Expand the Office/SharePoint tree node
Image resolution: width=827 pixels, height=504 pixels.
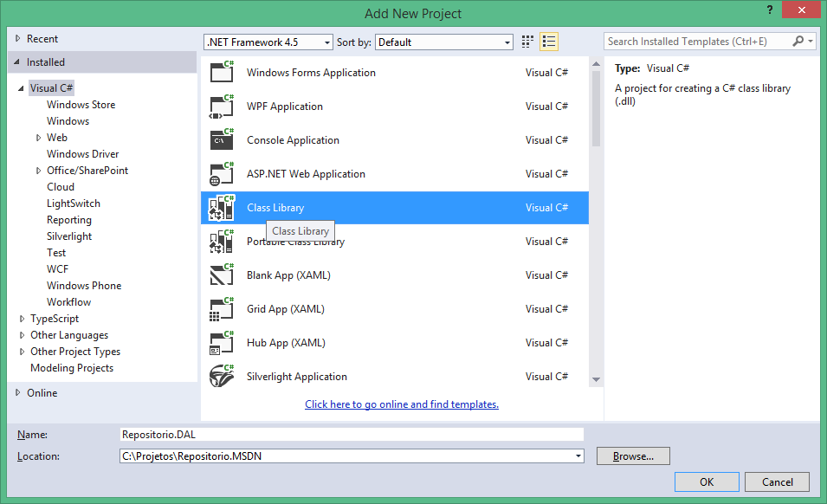38,171
